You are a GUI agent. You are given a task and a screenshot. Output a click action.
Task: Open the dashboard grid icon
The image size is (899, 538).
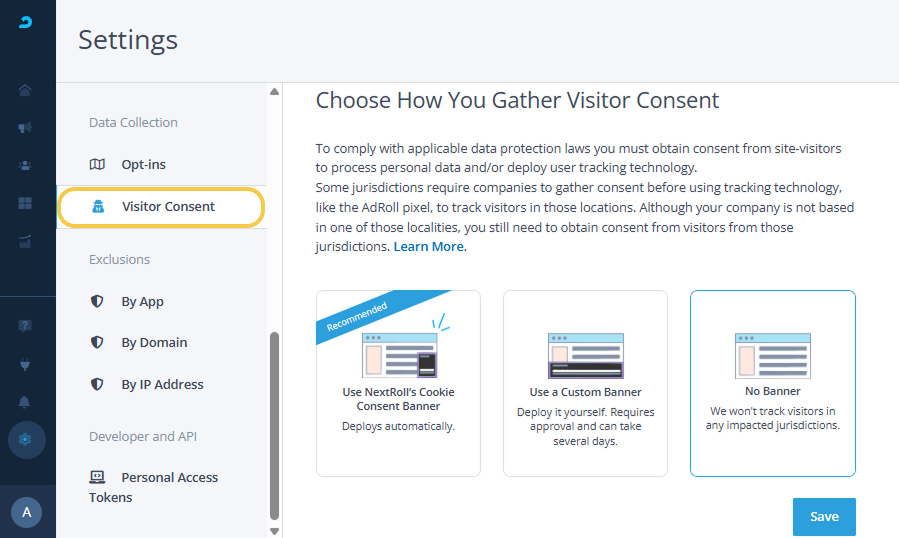[x=26, y=203]
